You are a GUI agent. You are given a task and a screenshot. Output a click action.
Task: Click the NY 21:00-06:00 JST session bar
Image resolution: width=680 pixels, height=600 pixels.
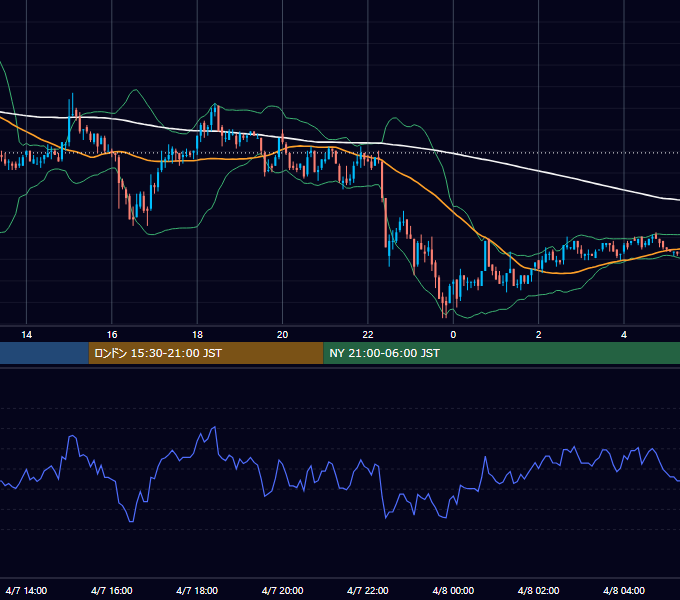point(501,353)
